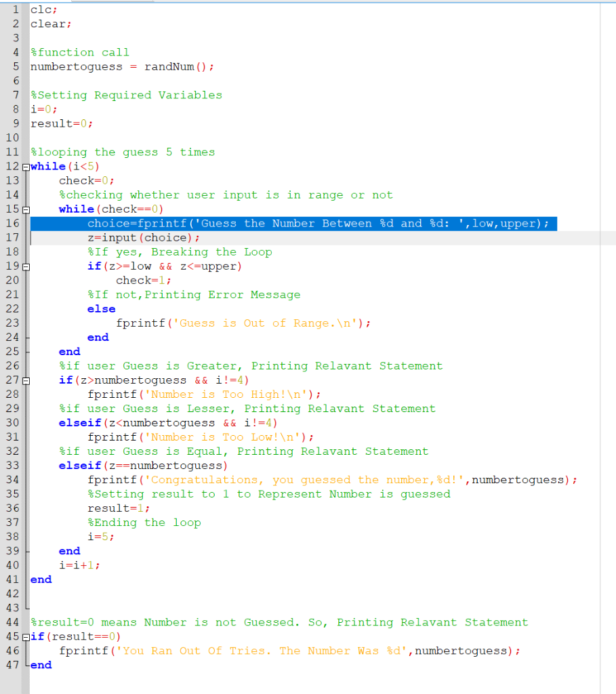Collapse the result check if block at line 45

(x=24, y=636)
